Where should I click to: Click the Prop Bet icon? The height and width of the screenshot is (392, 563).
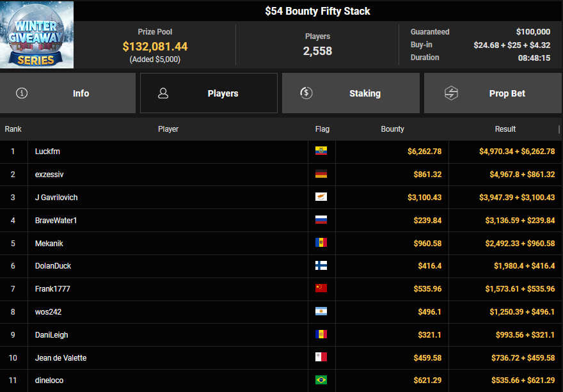[x=451, y=93]
